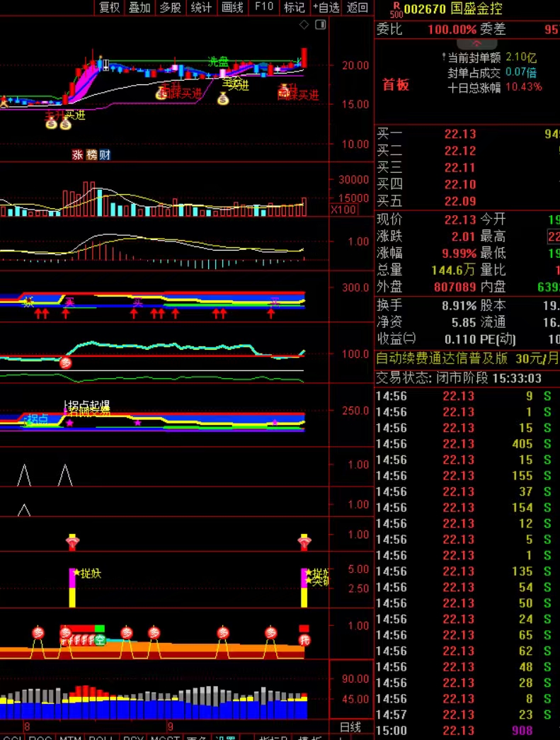
Task: Collapse the seal-order info panel with the up chevron
Action: pos(476,43)
